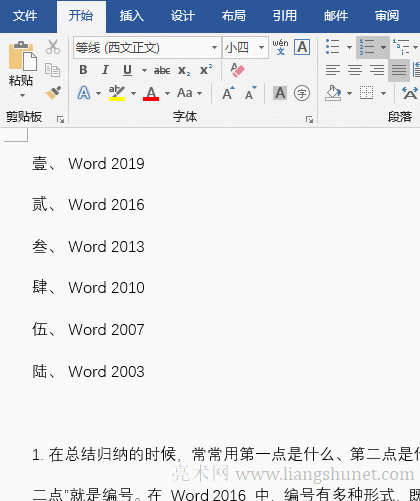Screen dimensions: 420x501
Task: Expand the numbering dropdown arrow
Action: point(384,47)
